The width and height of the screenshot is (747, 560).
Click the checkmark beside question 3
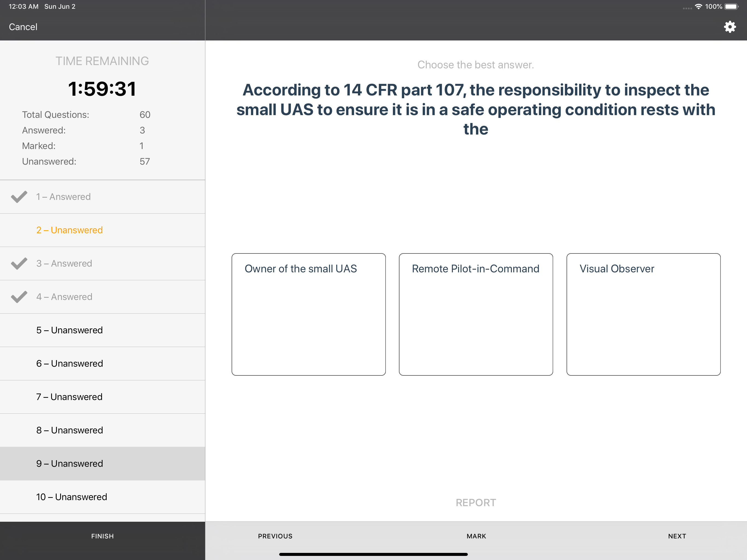19,263
